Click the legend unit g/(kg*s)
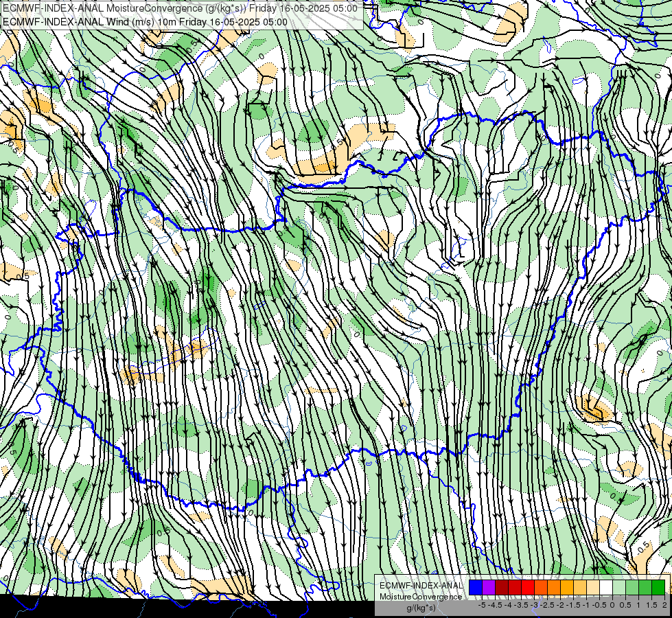 point(421,608)
